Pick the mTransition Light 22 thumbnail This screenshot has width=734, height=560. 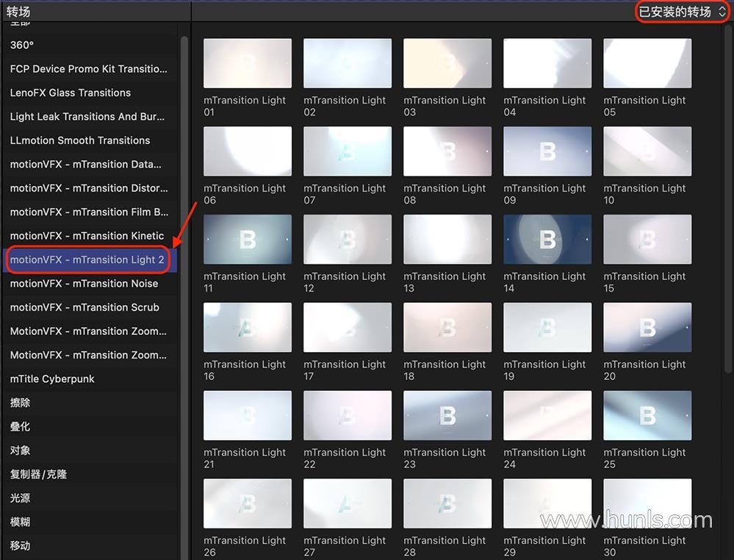pyautogui.click(x=348, y=415)
